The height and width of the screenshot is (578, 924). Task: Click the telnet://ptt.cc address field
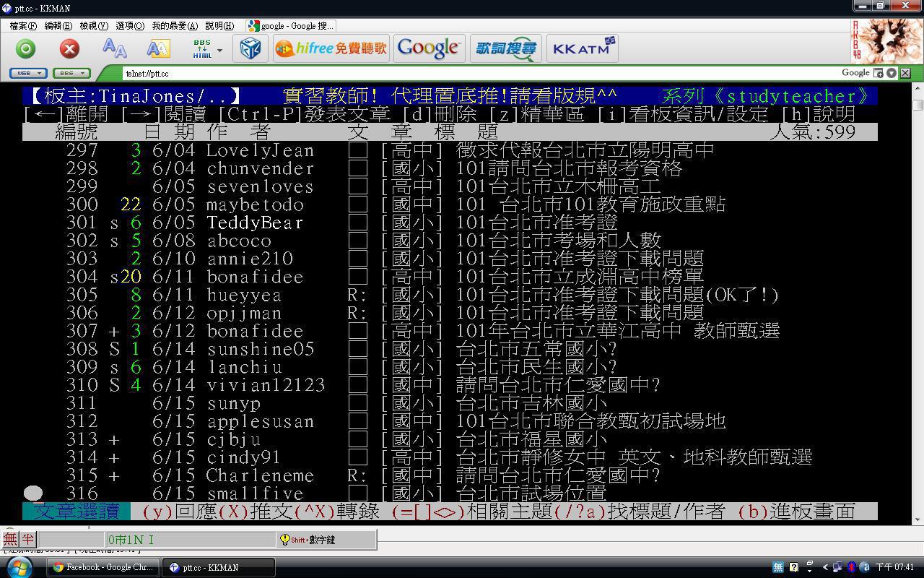pyautogui.click(x=433, y=73)
